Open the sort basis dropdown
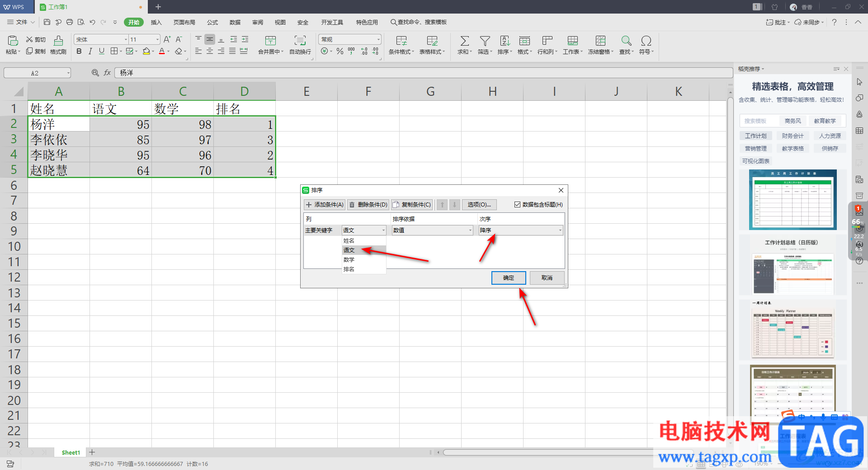 pyautogui.click(x=470, y=230)
